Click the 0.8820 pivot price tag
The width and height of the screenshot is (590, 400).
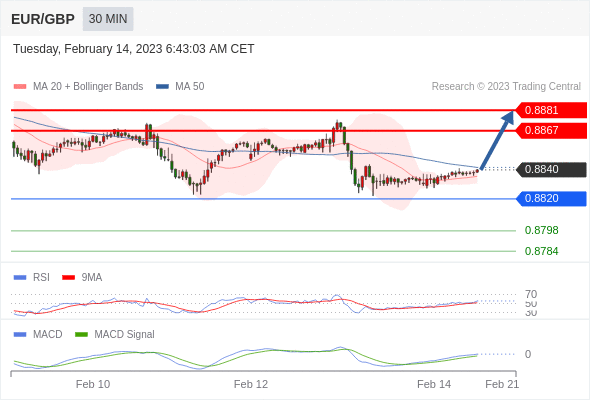point(551,198)
